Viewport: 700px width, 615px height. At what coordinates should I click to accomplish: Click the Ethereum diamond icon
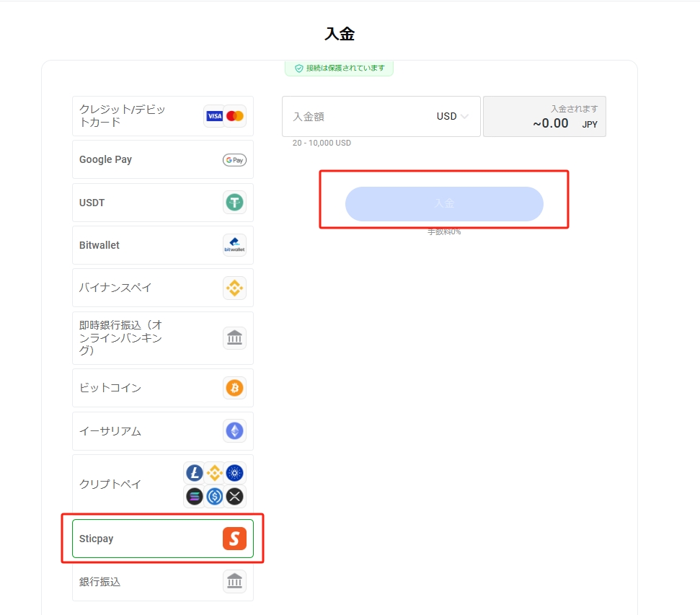[x=234, y=431]
